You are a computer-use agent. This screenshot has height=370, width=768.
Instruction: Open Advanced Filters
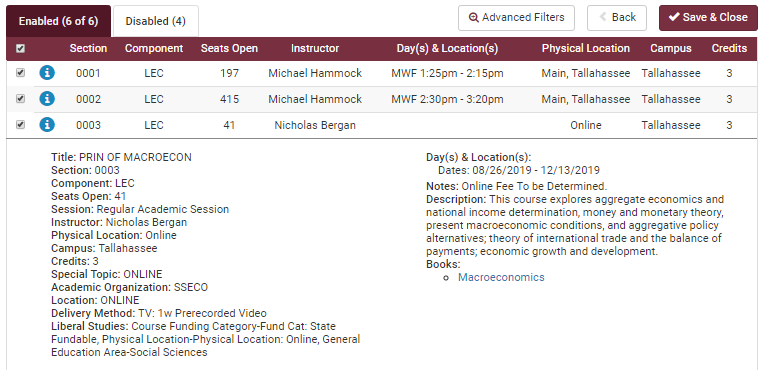point(516,18)
